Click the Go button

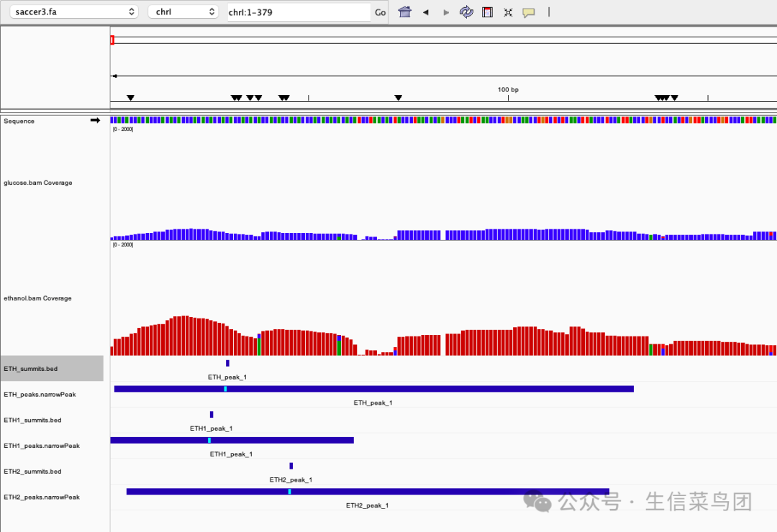pos(380,12)
